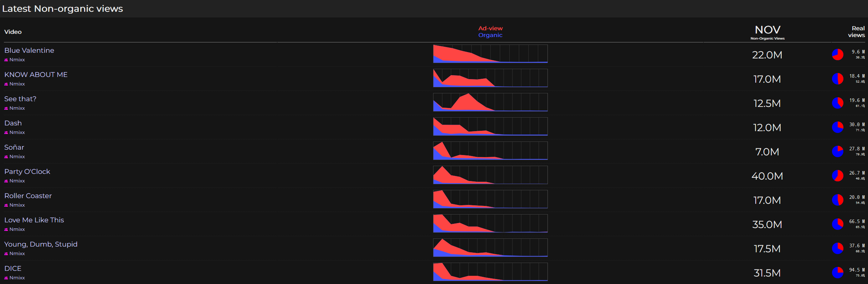Viewport: 868px width, 284px height.
Task: Select the See that? ad-view trend chart
Action: 491,102
